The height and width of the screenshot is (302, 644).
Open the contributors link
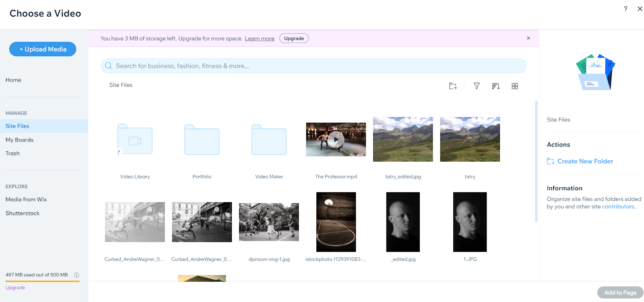point(618,207)
